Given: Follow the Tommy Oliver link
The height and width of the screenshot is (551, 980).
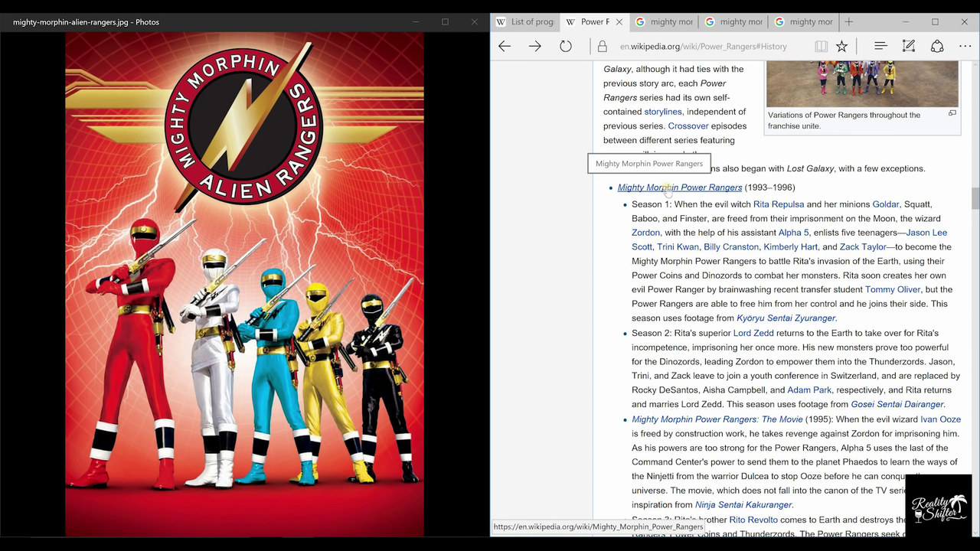Looking at the screenshot, I should pos(892,289).
